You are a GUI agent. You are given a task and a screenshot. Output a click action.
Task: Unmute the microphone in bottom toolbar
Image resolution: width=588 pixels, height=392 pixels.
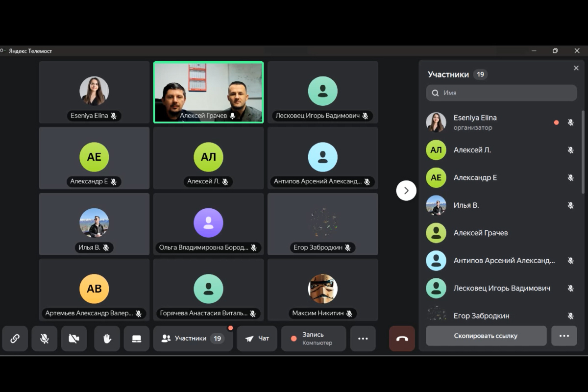click(45, 339)
